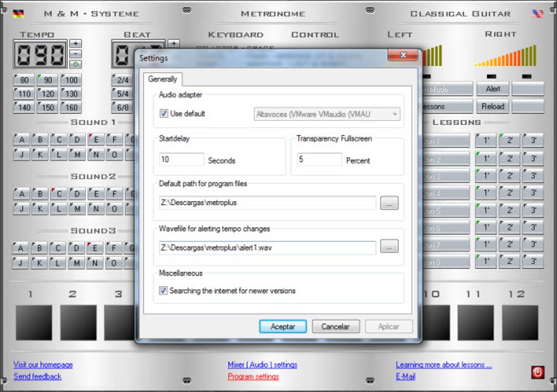Select Sound 1 letter K

coord(40,155)
